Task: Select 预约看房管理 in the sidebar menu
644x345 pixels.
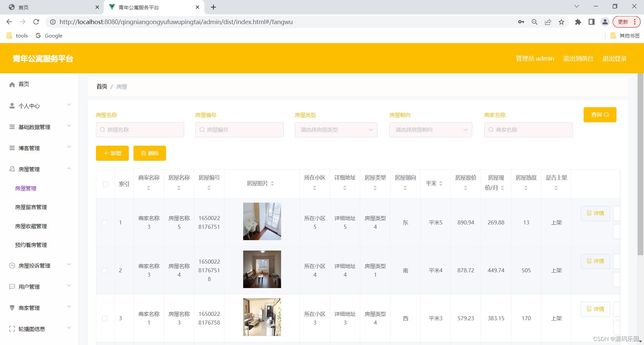Action: click(x=31, y=245)
